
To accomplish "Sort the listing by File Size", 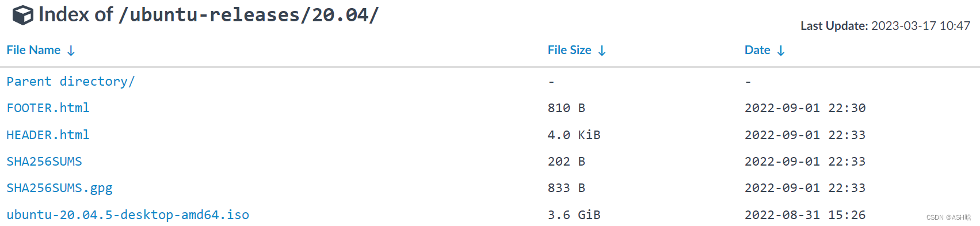I will (569, 50).
